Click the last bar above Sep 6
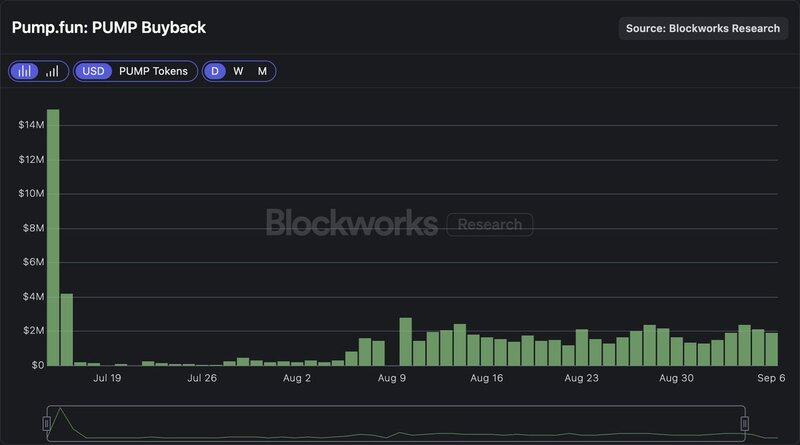This screenshot has height=445, width=800. coord(771,349)
